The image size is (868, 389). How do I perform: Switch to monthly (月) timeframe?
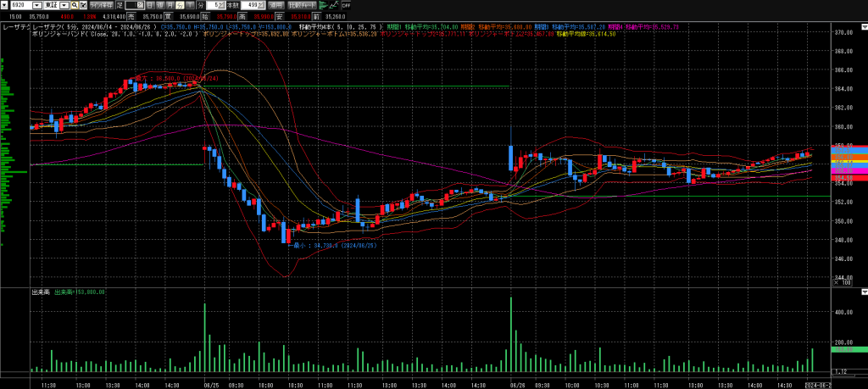[170, 5]
